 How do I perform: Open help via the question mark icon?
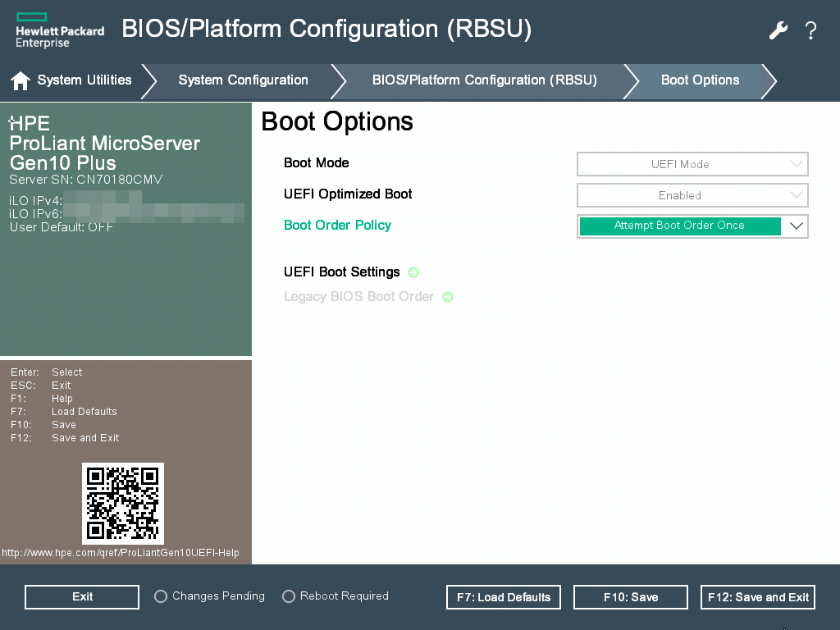(x=810, y=30)
